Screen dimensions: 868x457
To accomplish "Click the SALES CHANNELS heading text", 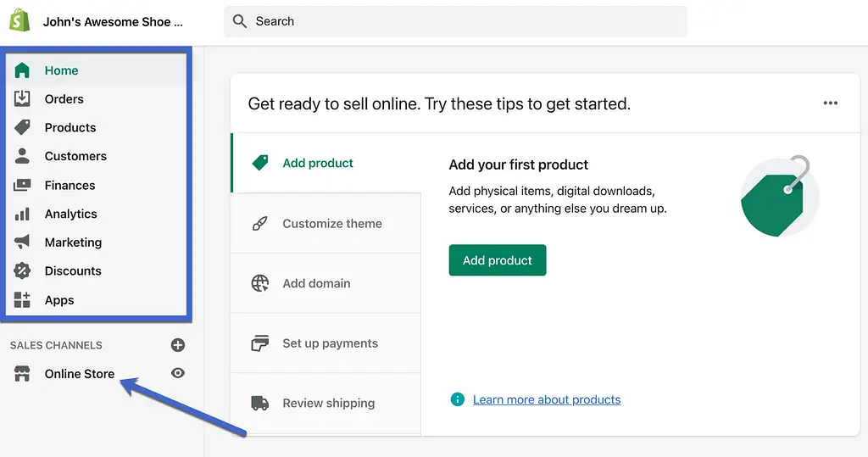I will 56,345.
